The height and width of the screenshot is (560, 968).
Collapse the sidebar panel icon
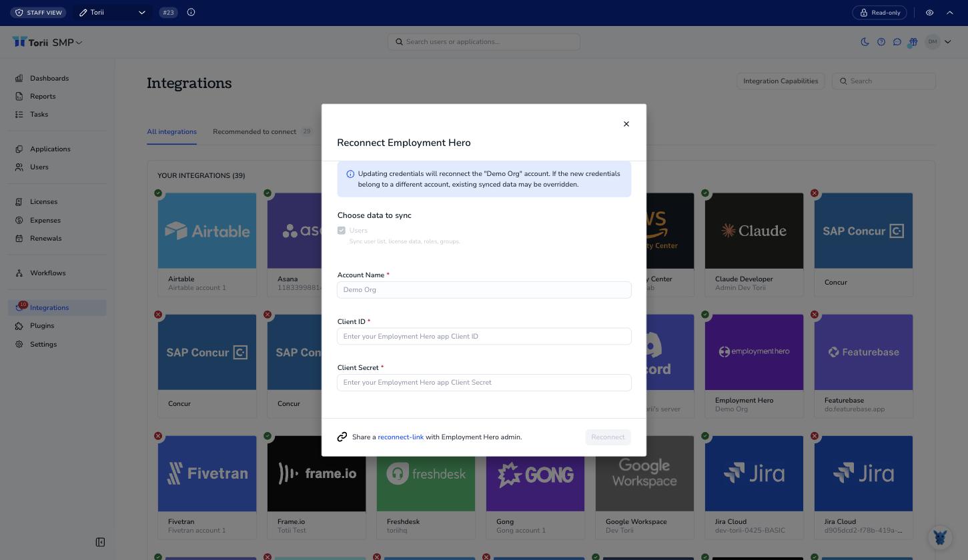click(100, 543)
